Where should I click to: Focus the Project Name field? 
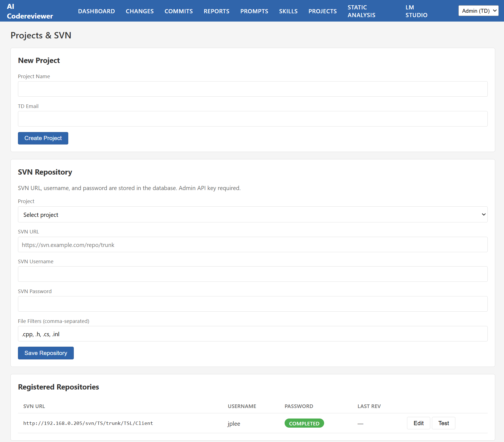[x=253, y=89]
